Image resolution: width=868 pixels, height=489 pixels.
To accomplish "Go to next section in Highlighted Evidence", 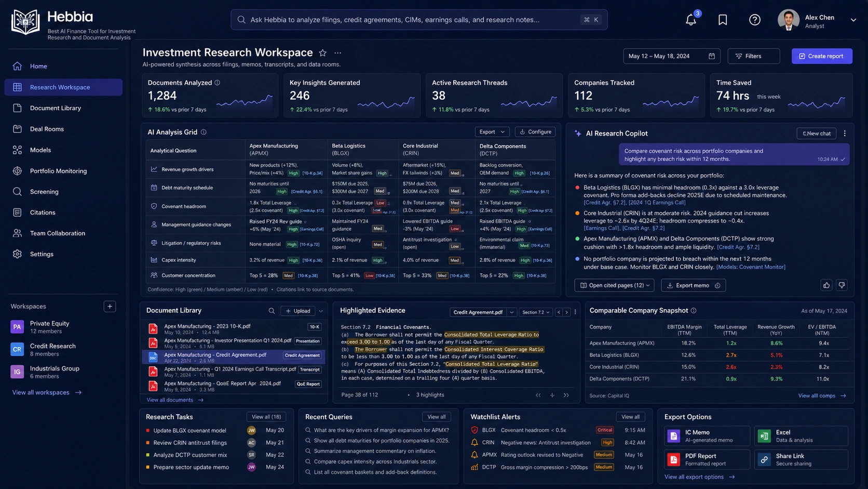I will pyautogui.click(x=566, y=312).
